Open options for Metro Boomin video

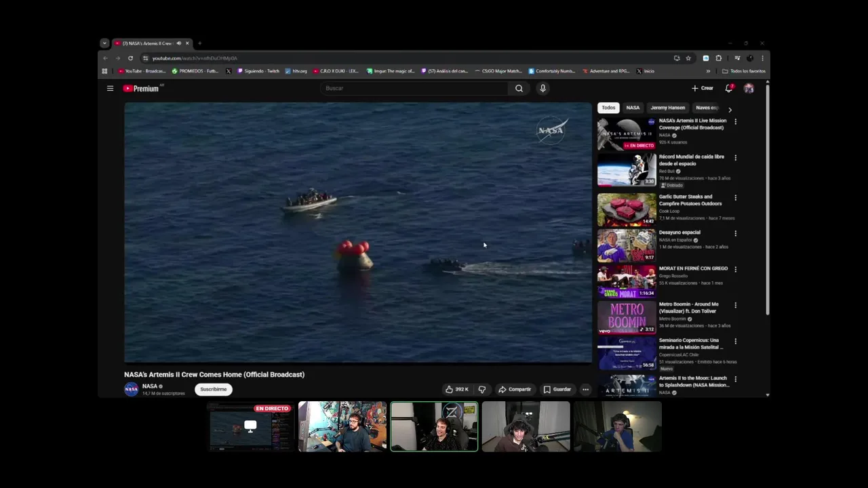click(735, 306)
